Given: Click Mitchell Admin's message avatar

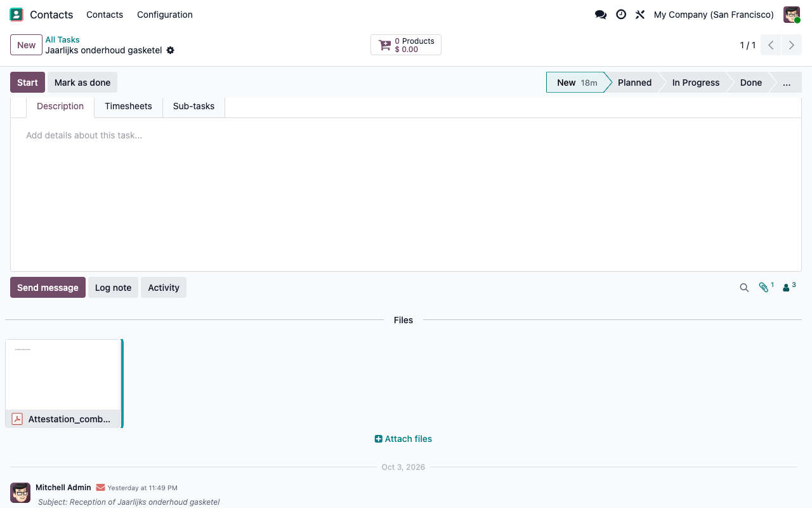Looking at the screenshot, I should click(x=20, y=493).
